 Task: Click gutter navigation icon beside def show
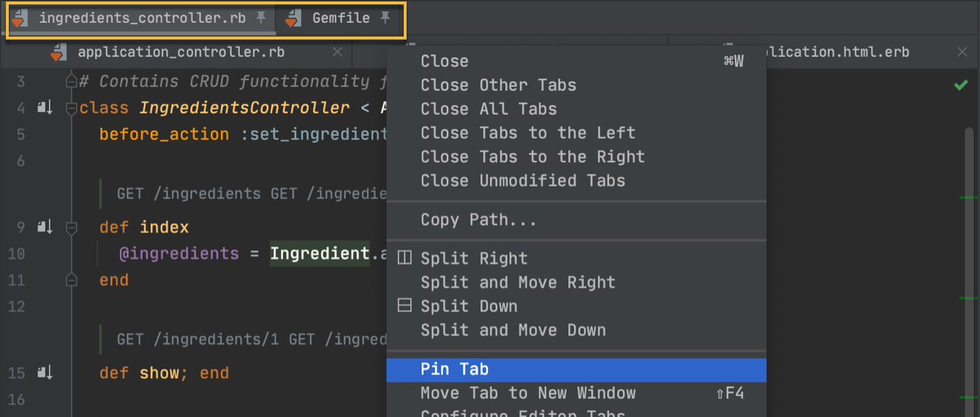(x=45, y=373)
